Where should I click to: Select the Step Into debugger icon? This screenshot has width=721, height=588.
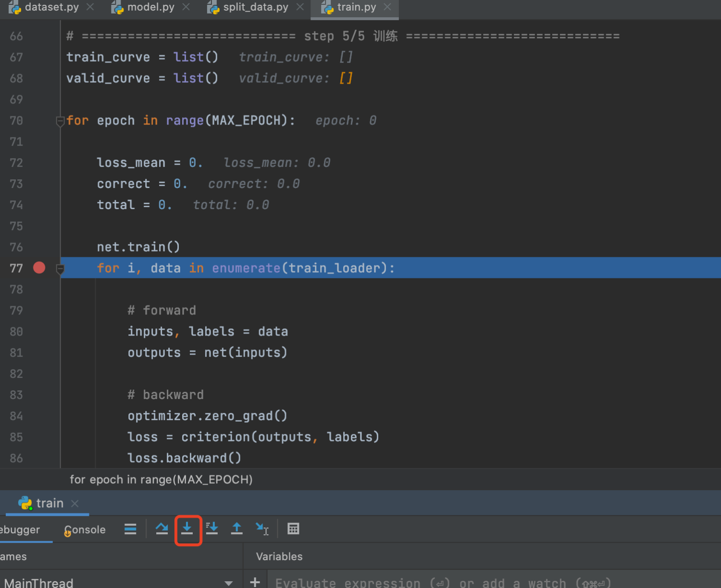[x=188, y=529]
